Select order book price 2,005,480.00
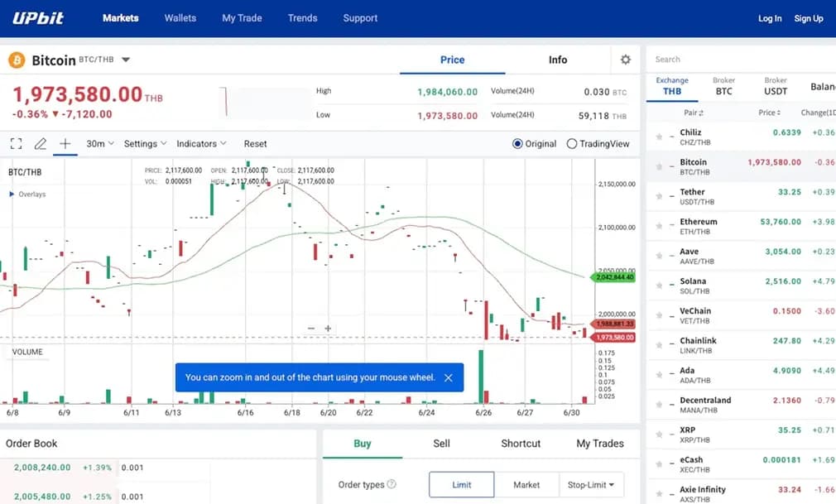The width and height of the screenshot is (836, 504). [42, 496]
